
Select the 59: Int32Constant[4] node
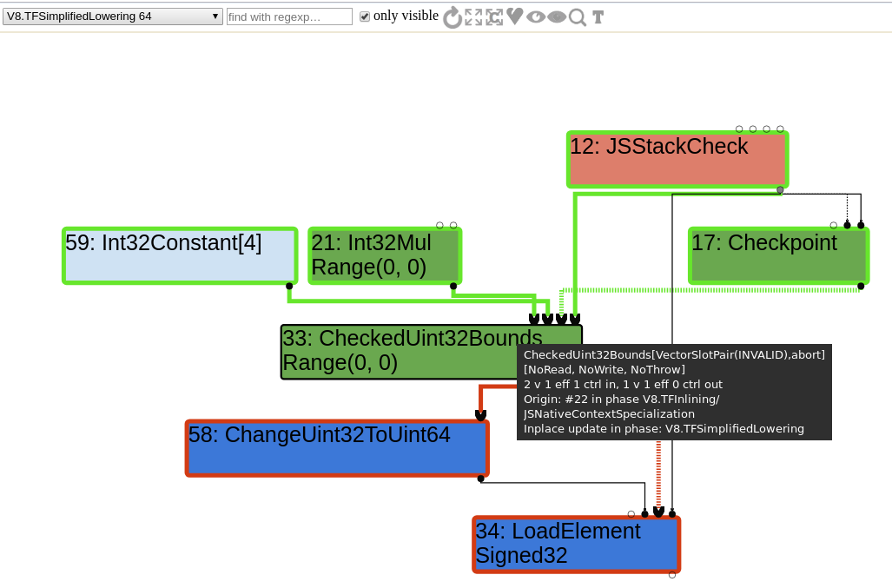click(x=180, y=256)
